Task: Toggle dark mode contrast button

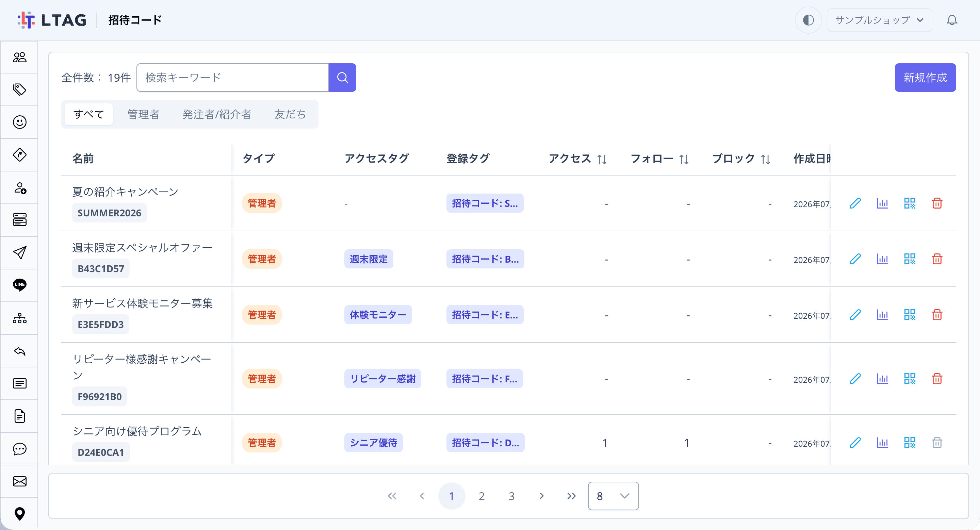Action: [x=808, y=20]
